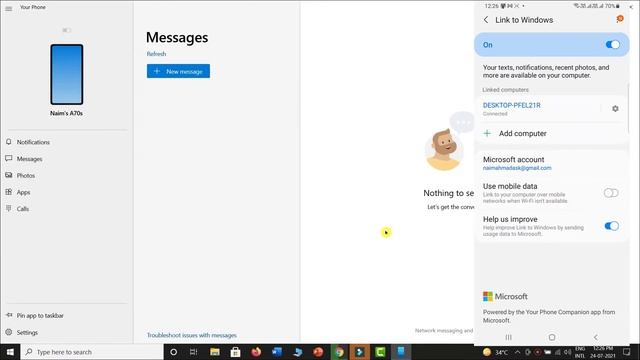This screenshot has height=360, width=640.
Task: Open the Your Phone app taskbar icon
Action: pos(401,352)
